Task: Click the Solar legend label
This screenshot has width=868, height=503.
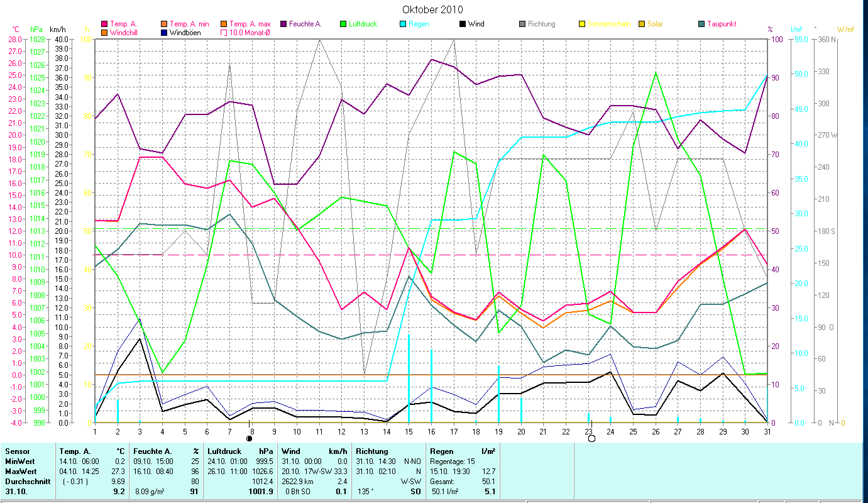Action: coord(655,24)
